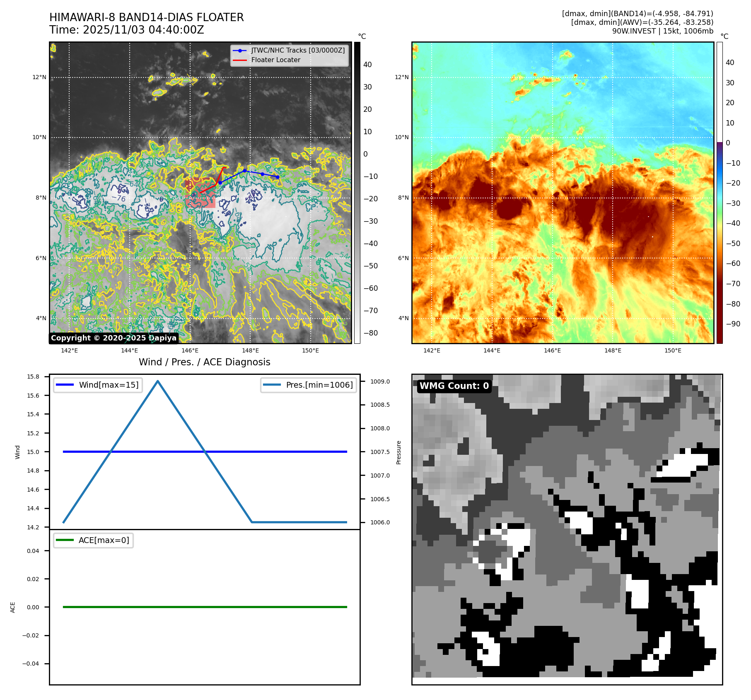
Task: Click the red Floater Locater legend line
Action: pyautogui.click(x=240, y=60)
